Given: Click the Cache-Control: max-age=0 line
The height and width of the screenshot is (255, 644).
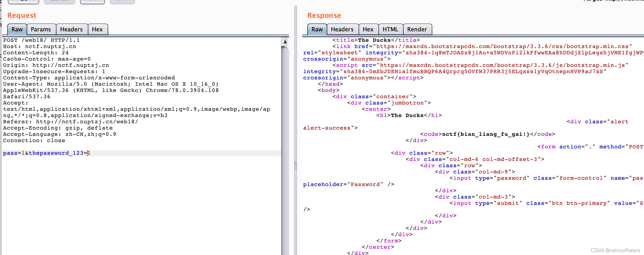Looking at the screenshot, I should (47, 59).
